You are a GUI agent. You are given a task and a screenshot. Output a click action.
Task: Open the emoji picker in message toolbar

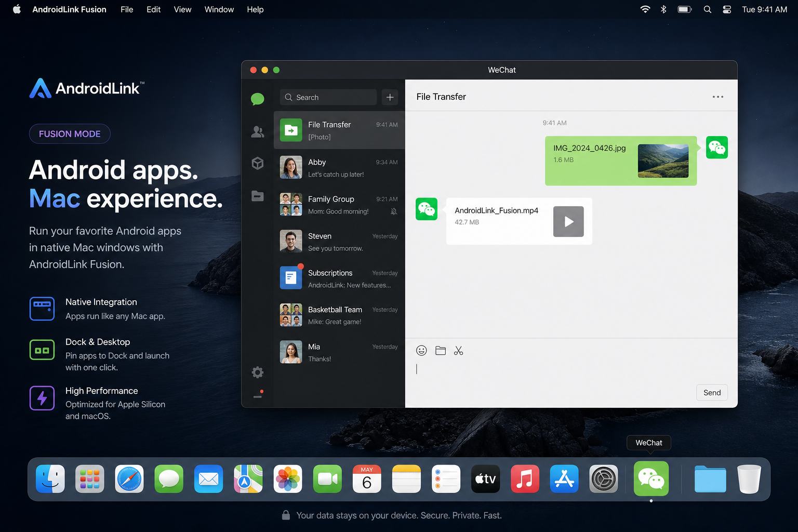coord(421,351)
